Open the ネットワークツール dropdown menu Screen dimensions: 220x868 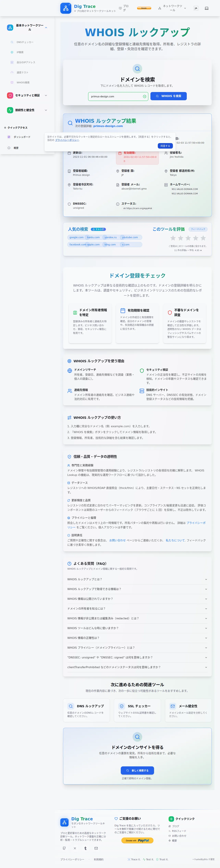[x=172, y=8]
